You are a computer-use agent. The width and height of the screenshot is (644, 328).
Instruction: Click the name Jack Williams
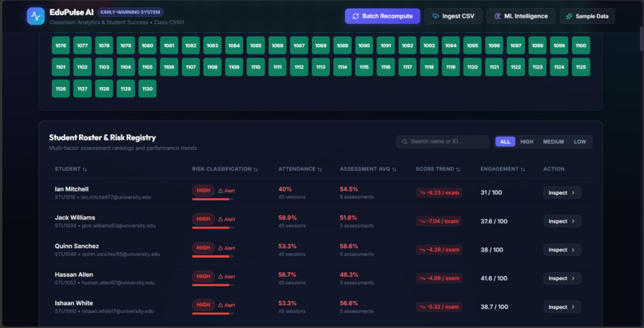[x=75, y=218]
